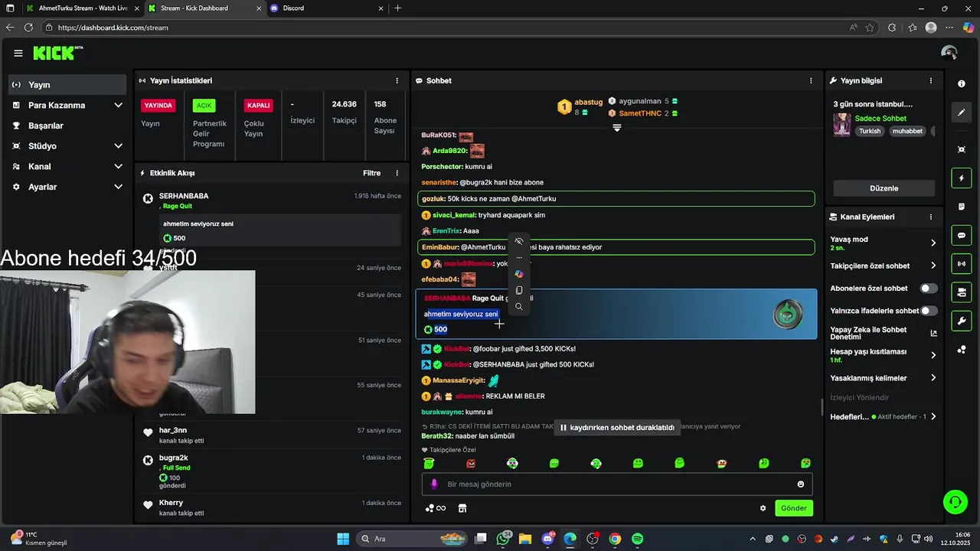Screen dimensions: 980x551
Task: Click the search icon in selection popup
Action: tap(519, 307)
